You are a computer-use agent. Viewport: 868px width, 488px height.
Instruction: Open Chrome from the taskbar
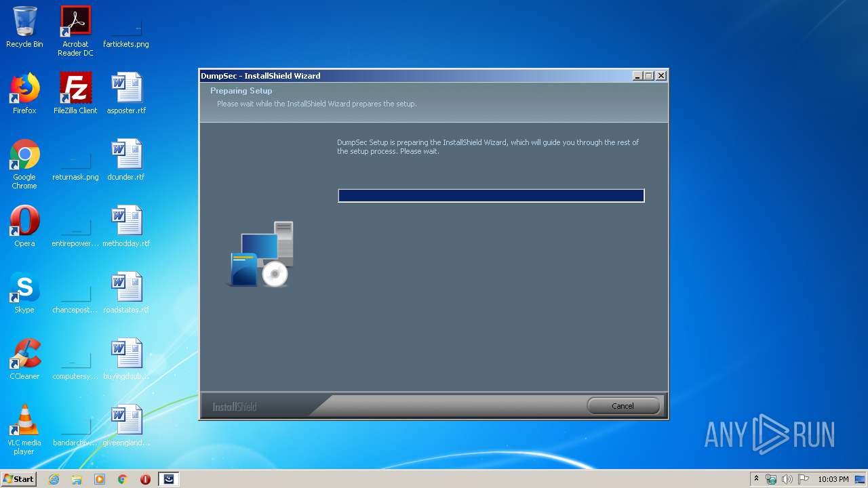click(x=123, y=479)
